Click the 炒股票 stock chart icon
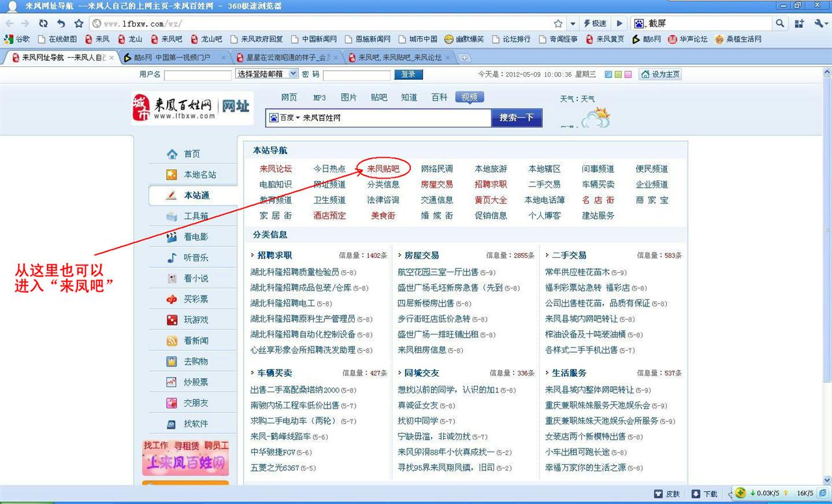This screenshot has height=504, width=832. [172, 383]
